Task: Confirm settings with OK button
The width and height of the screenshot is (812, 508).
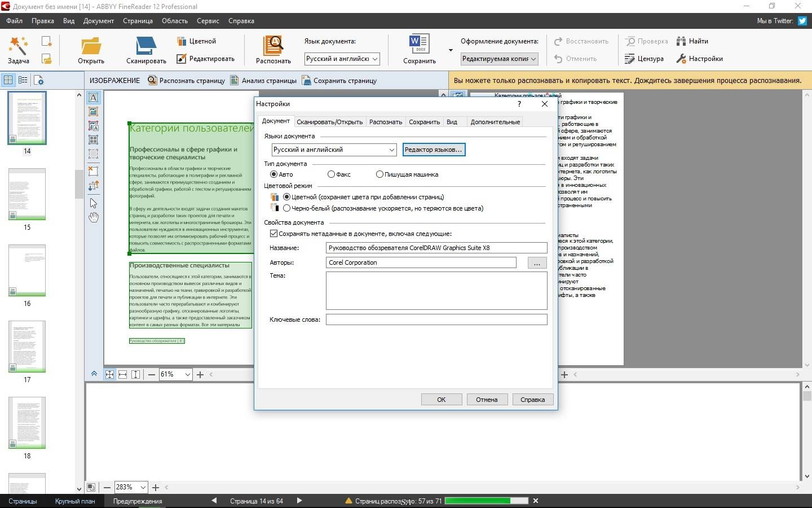Action: (442, 400)
